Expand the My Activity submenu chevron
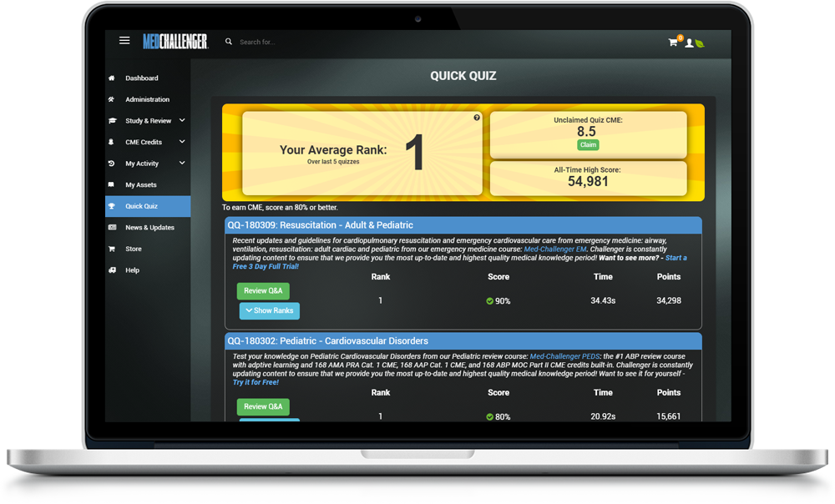Screen dimensions: 835x504 (182, 163)
